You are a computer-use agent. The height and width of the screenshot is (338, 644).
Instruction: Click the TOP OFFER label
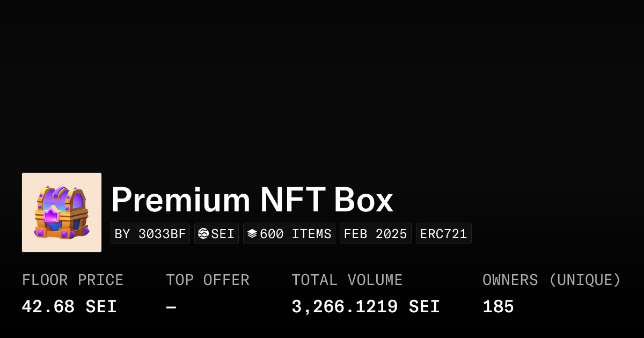click(x=208, y=280)
